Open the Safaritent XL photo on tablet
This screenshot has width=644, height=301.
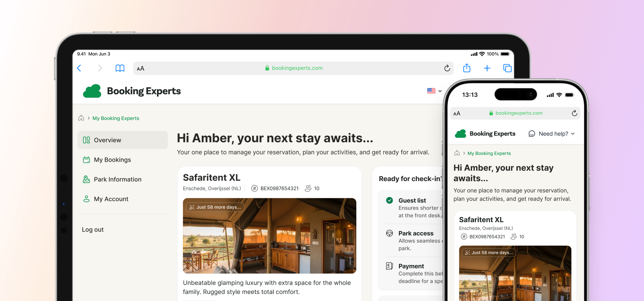(x=270, y=236)
